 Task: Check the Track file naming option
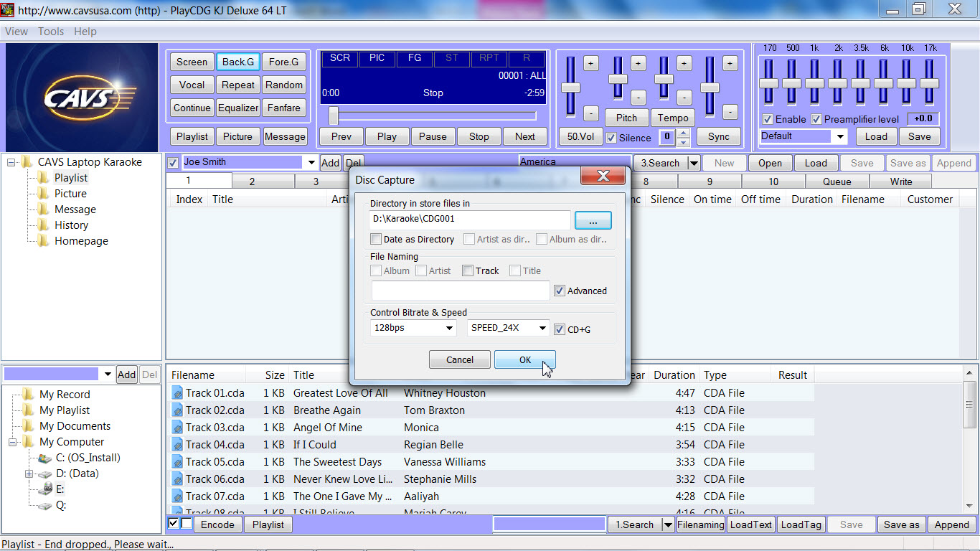(468, 270)
